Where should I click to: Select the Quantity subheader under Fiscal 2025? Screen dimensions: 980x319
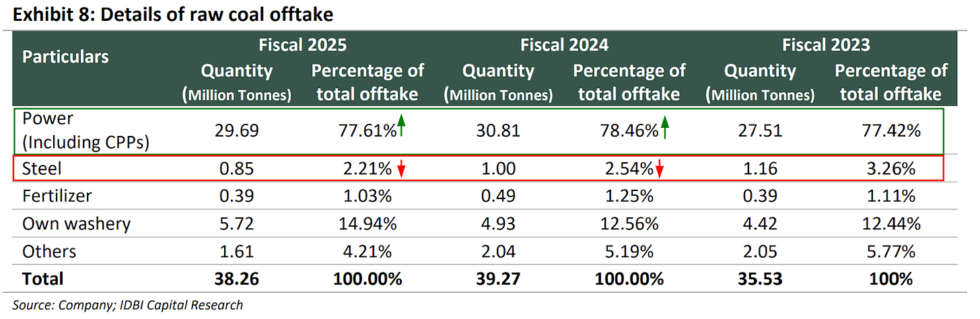click(238, 83)
